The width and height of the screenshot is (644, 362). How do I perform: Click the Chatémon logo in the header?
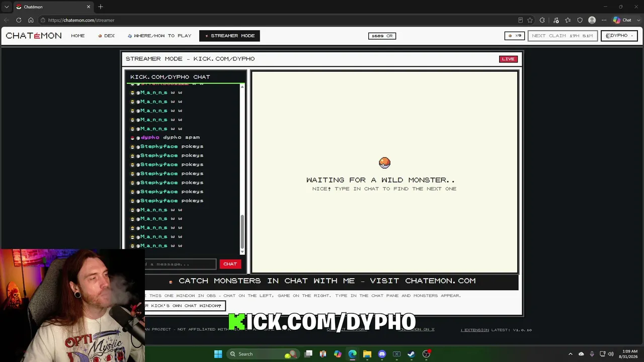click(x=34, y=36)
